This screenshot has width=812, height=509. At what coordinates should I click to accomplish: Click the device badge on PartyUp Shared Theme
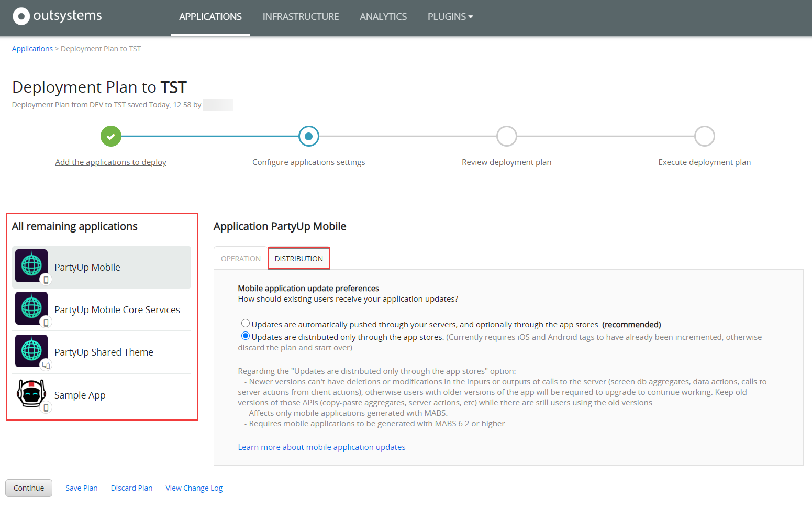pyautogui.click(x=46, y=365)
